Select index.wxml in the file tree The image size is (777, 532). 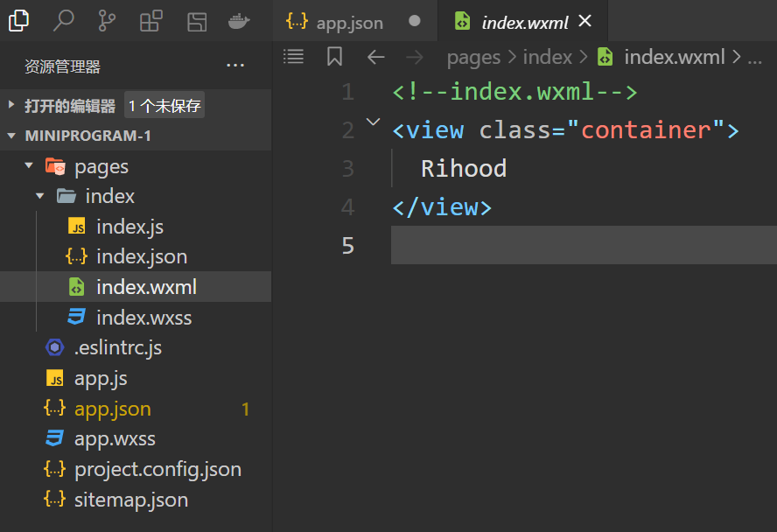136,287
